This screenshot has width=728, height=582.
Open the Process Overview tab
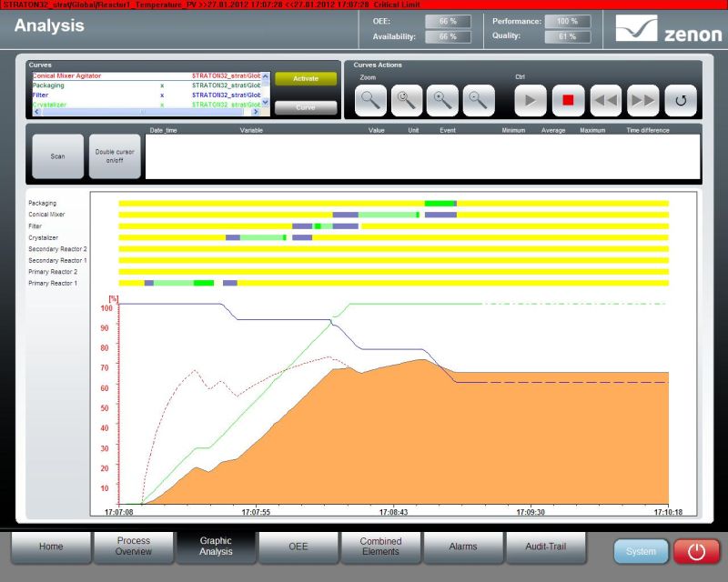pyautogui.click(x=134, y=547)
